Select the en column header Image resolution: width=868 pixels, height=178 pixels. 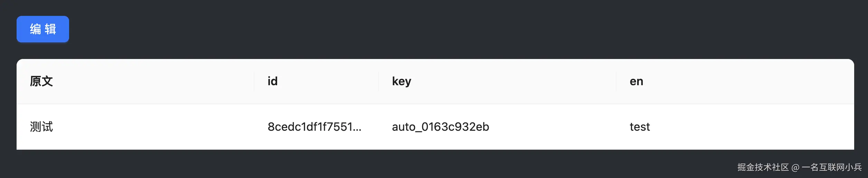[636, 81]
